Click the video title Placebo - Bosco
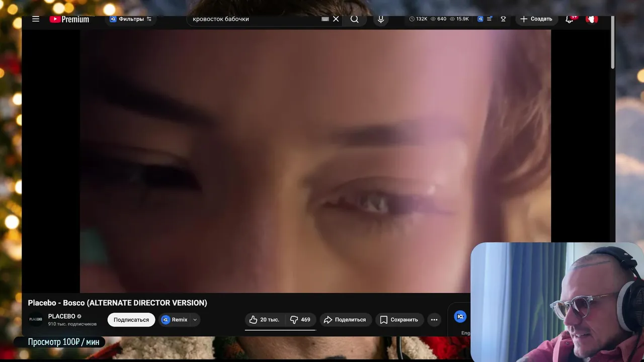 117,303
